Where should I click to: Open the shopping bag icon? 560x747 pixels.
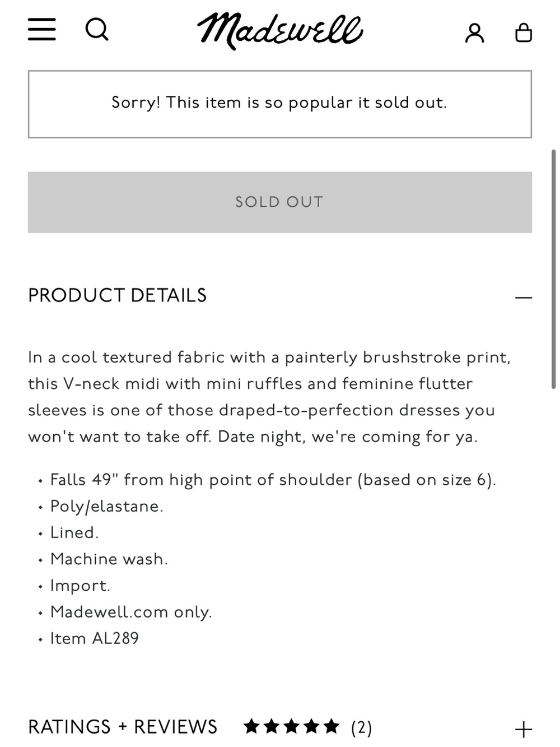(524, 33)
